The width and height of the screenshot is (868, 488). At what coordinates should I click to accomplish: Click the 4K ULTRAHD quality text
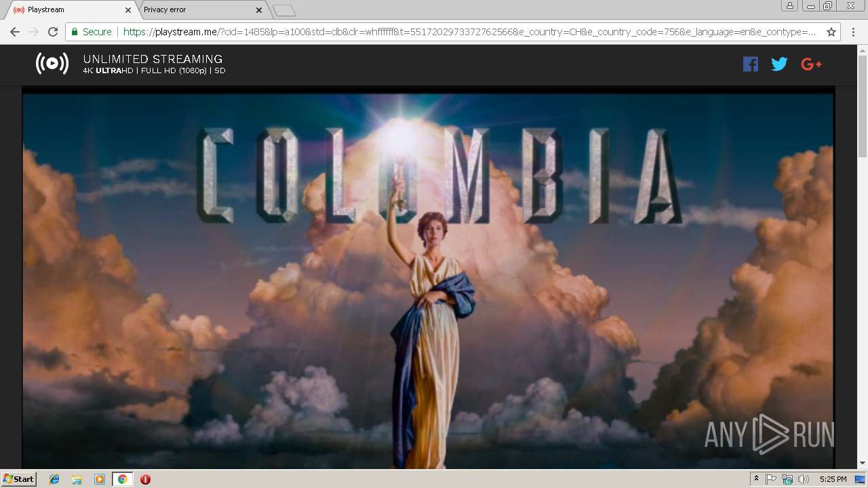(108, 70)
